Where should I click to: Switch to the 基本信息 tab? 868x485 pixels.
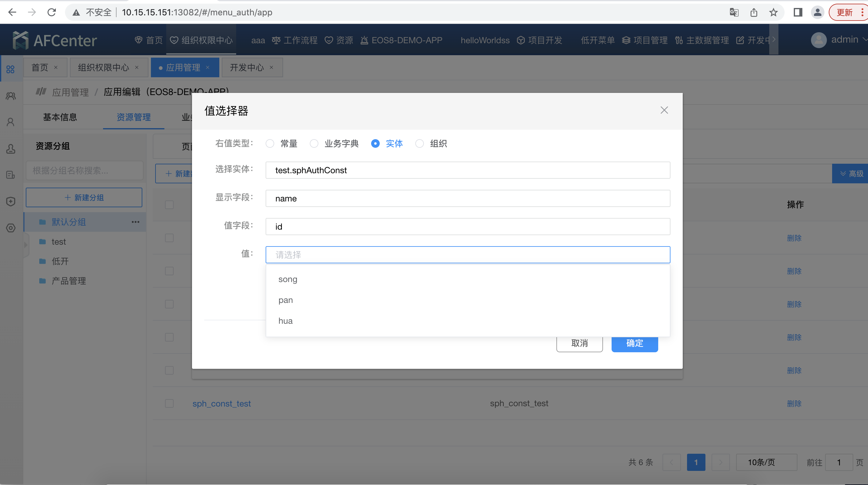pos(60,117)
